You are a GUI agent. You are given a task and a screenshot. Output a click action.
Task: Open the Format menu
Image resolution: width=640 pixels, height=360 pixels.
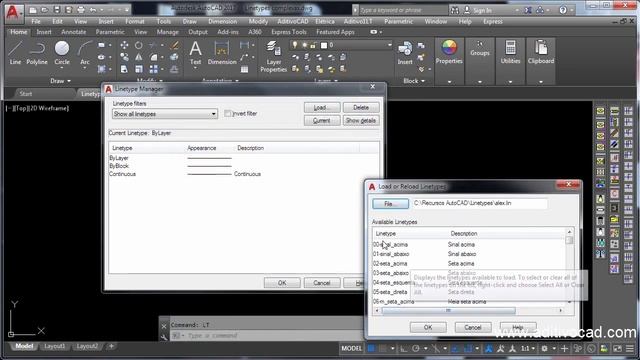pos(135,22)
